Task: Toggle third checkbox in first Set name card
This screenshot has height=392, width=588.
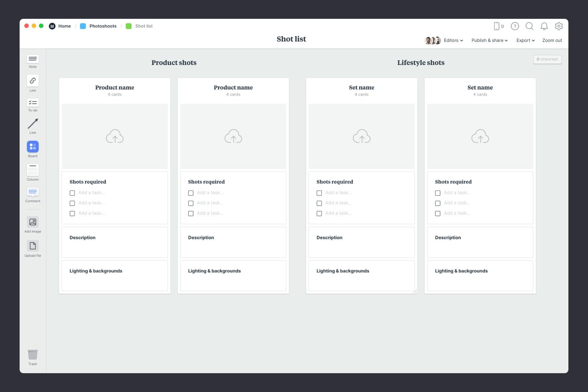Action: pyautogui.click(x=319, y=214)
